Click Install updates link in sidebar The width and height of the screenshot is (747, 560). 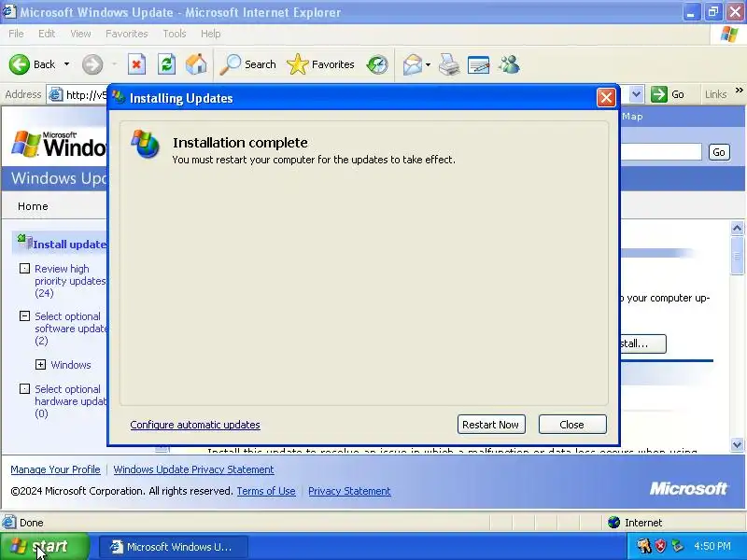[69, 245]
